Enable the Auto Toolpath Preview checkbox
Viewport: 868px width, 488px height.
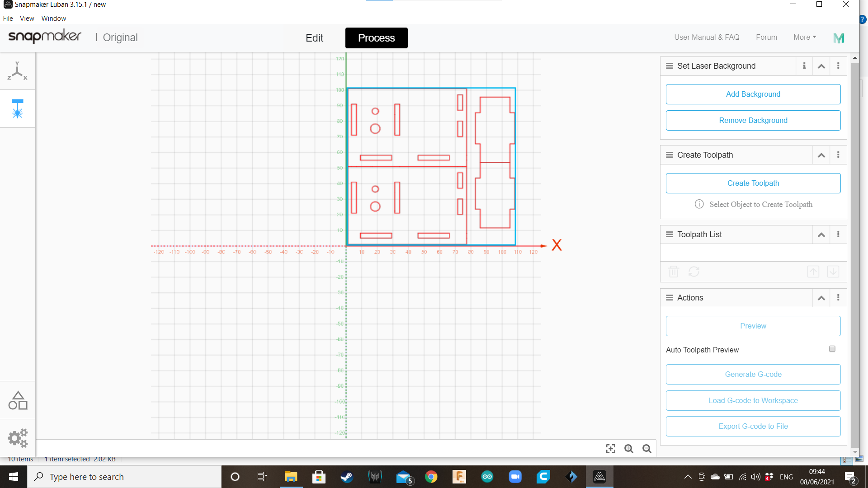(x=832, y=349)
